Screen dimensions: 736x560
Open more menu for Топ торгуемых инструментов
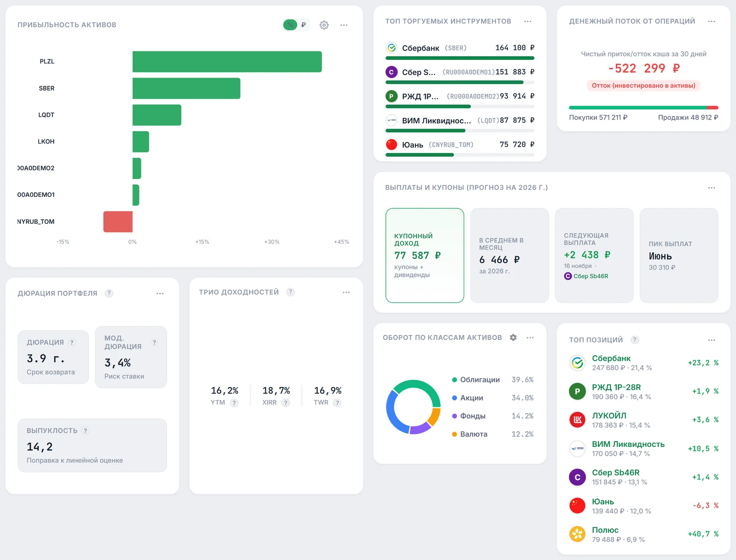528,21
